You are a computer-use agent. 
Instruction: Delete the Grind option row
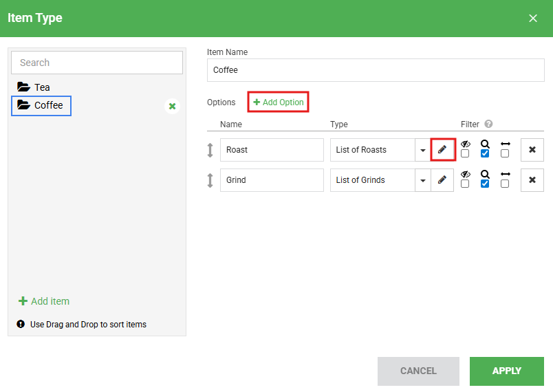pyautogui.click(x=532, y=180)
